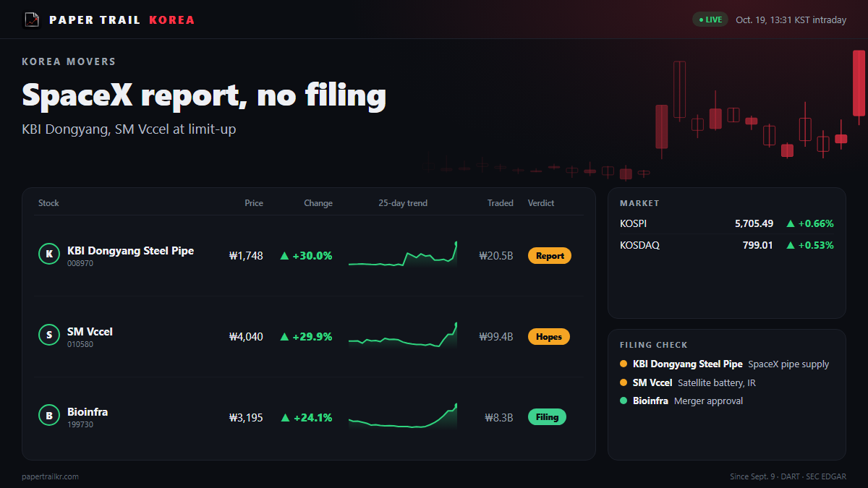Viewport: 868px width, 488px height.
Task: Click the KOSDAQ green up triangle
Action: pyautogui.click(x=791, y=246)
